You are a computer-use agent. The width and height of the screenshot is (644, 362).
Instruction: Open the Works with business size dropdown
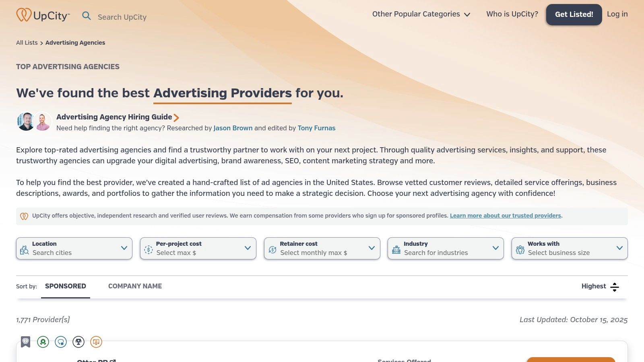[570, 248]
